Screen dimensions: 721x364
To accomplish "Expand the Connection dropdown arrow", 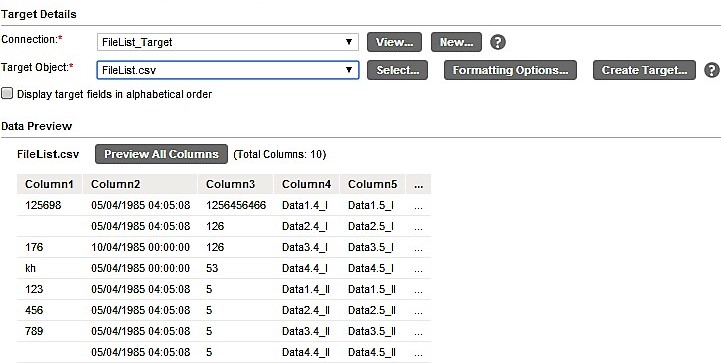I will [349, 42].
